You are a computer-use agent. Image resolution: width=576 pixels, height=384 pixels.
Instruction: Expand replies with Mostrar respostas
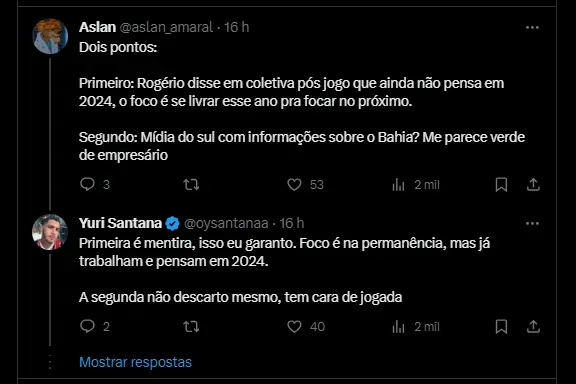[135, 362]
